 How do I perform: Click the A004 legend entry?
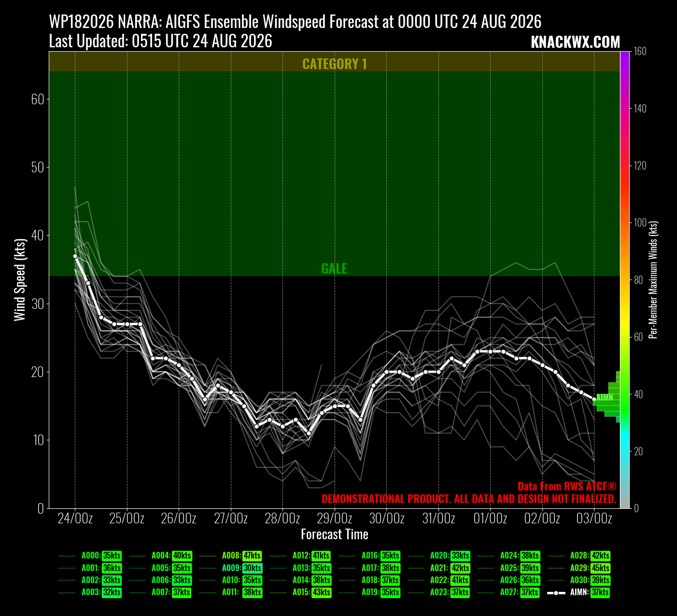coord(160,556)
